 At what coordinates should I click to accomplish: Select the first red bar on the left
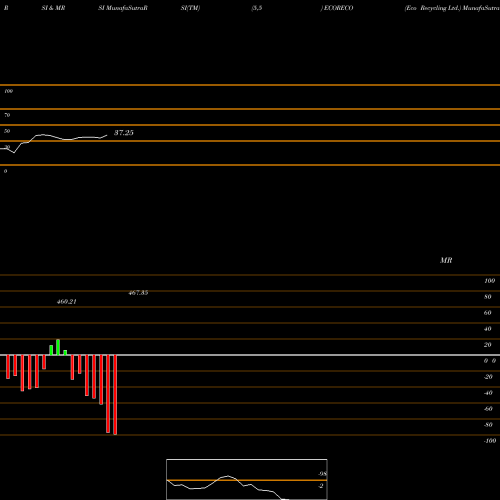[8, 367]
